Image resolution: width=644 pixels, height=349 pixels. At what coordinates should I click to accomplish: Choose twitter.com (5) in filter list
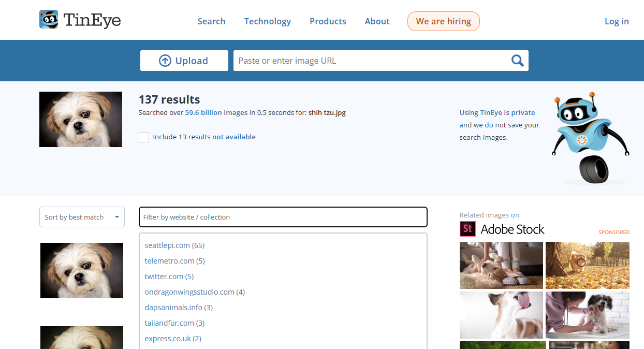tap(169, 277)
